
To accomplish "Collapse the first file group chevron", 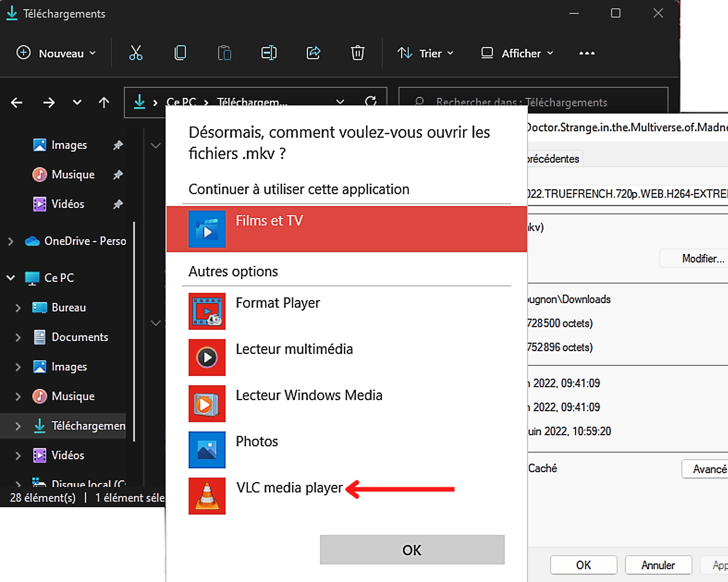I will pos(156,146).
